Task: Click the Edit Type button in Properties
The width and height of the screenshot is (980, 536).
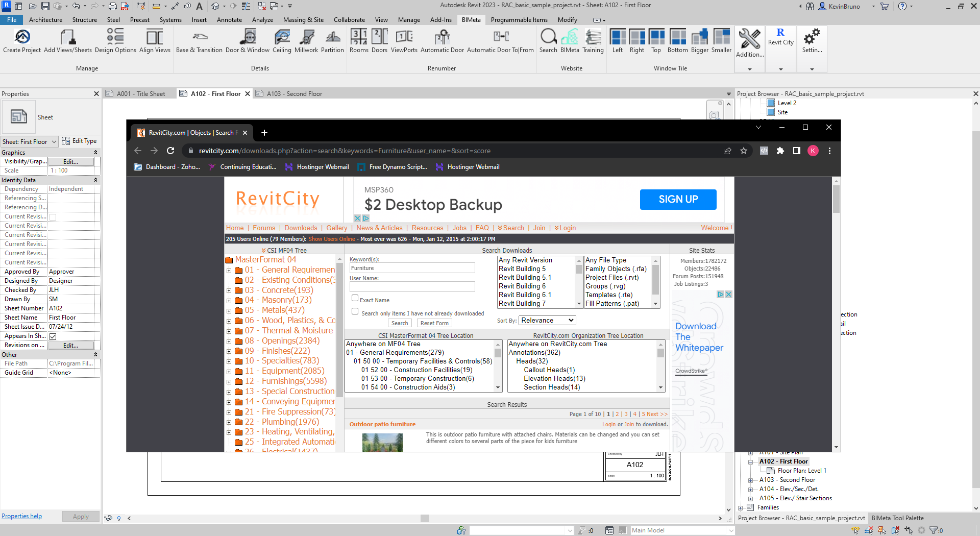Action: point(79,141)
